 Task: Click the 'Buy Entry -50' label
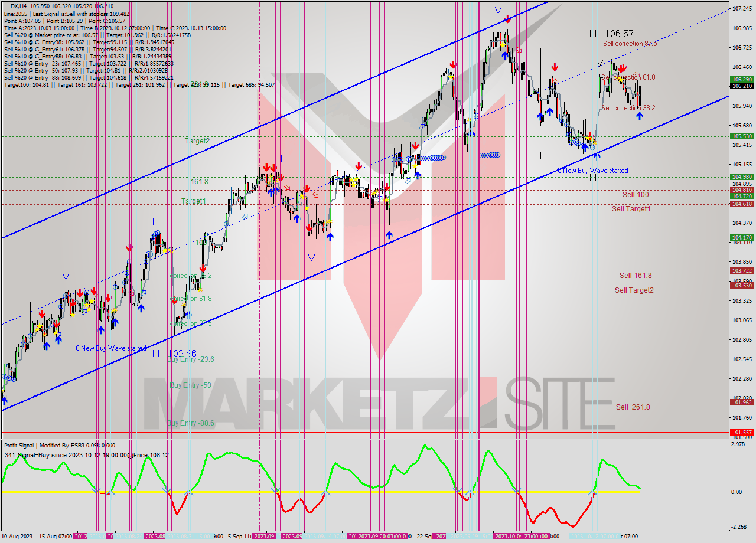click(x=190, y=385)
